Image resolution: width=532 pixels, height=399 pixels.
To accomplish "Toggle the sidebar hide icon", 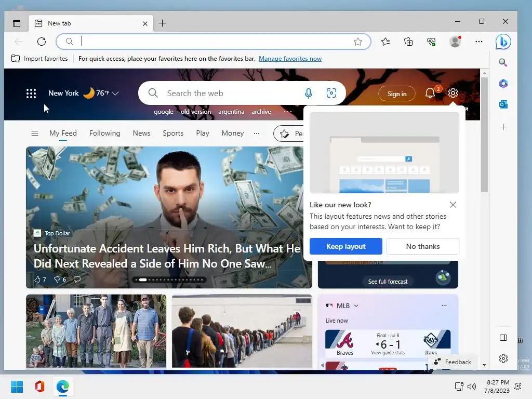I will coord(503,338).
